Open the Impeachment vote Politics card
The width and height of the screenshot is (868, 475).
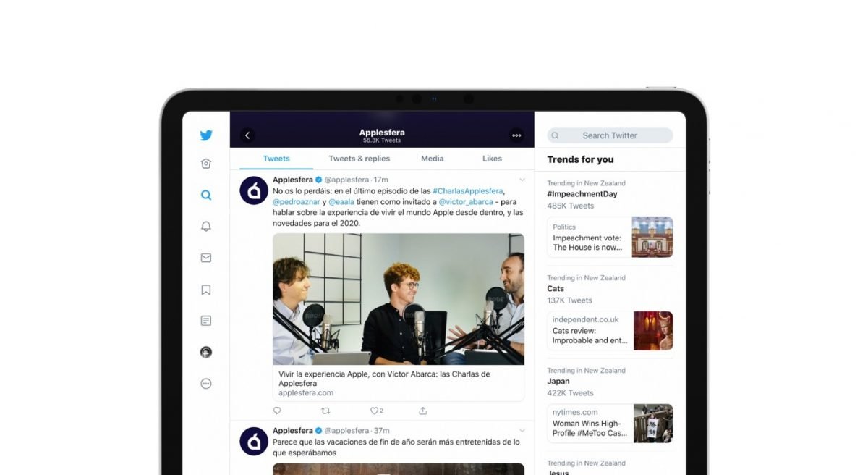[610, 237]
